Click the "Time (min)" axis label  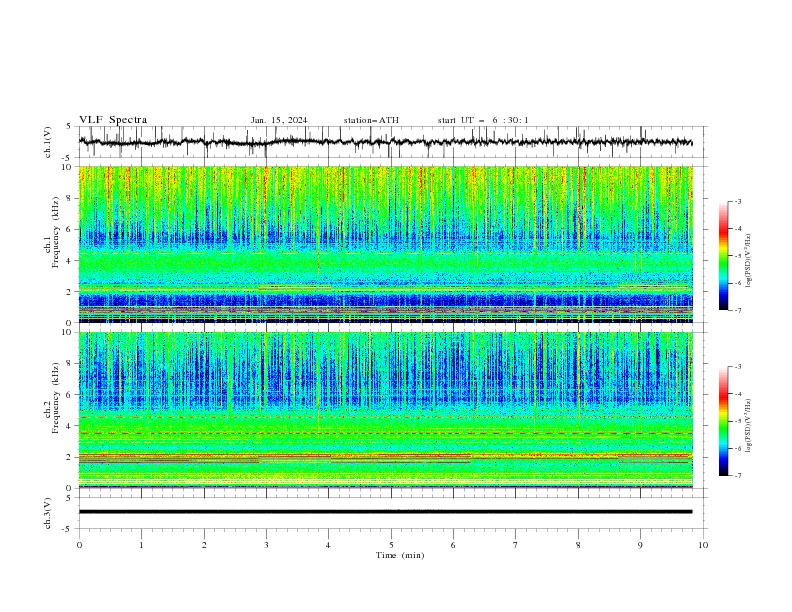400,555
